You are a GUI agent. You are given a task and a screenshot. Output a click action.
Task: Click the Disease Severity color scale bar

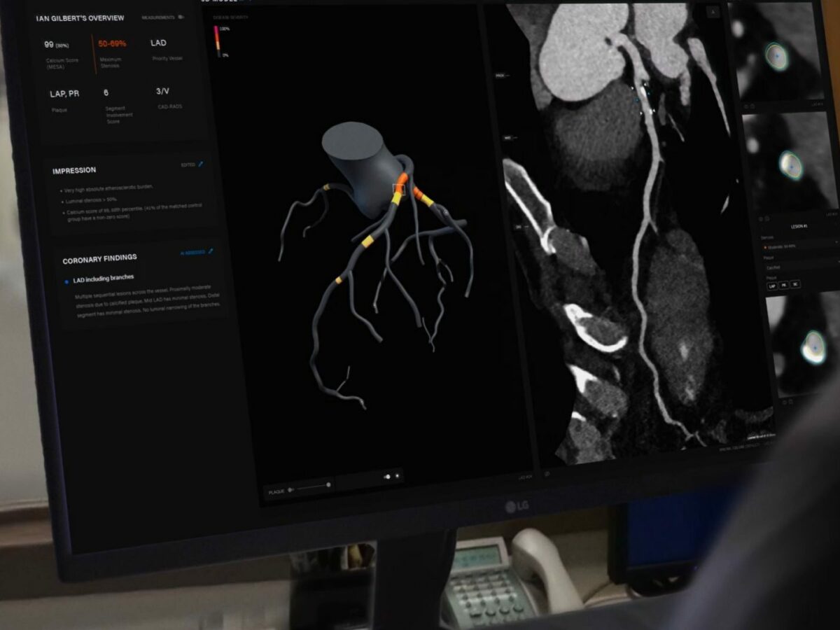tap(216, 42)
